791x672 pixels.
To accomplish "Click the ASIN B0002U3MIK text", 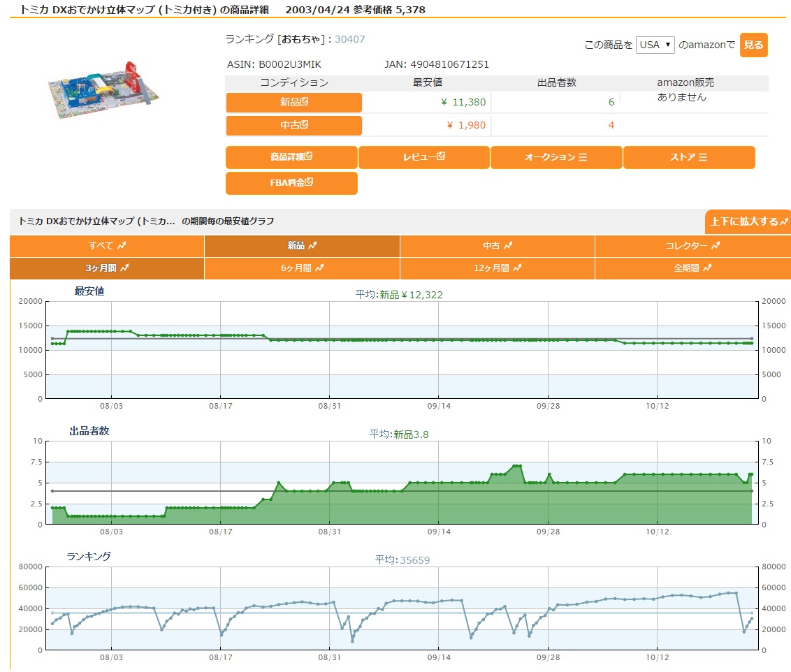I will click(274, 64).
